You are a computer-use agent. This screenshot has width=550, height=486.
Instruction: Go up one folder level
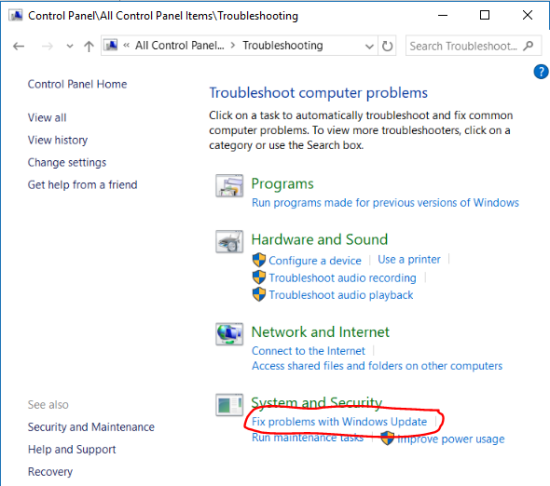click(89, 46)
